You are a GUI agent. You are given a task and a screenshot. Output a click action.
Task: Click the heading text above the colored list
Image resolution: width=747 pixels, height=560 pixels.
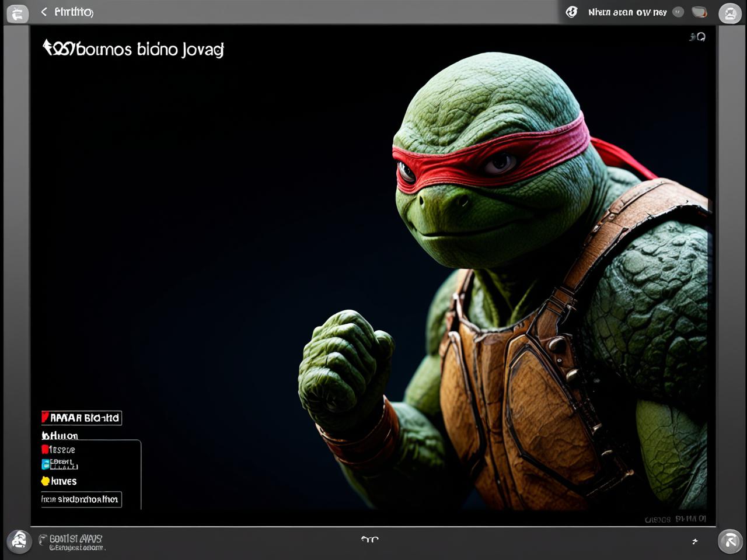coord(60,435)
